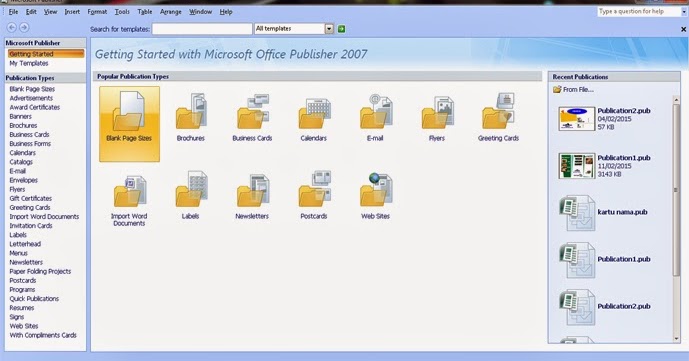Open the Format menu
Screen dimensions: 689x361
(x=97, y=12)
